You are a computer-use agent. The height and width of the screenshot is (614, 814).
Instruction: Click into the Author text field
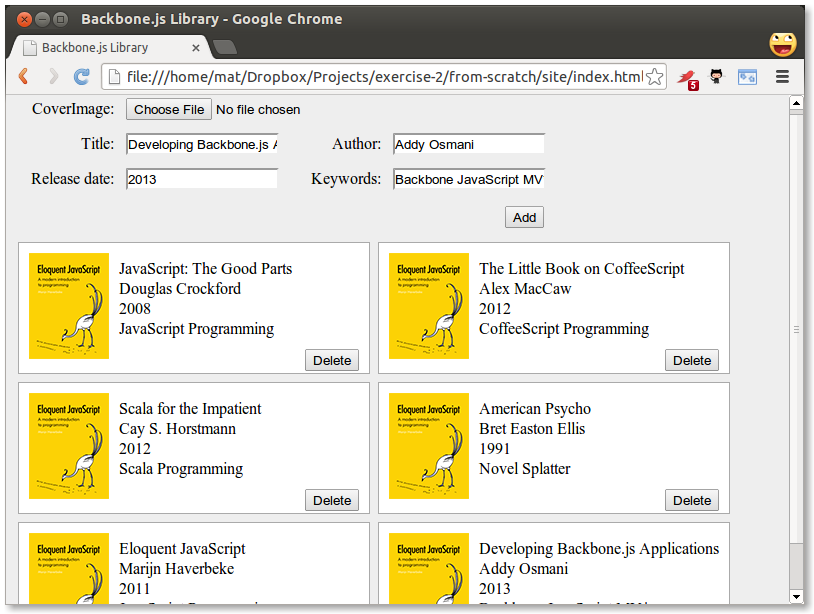tap(468, 145)
